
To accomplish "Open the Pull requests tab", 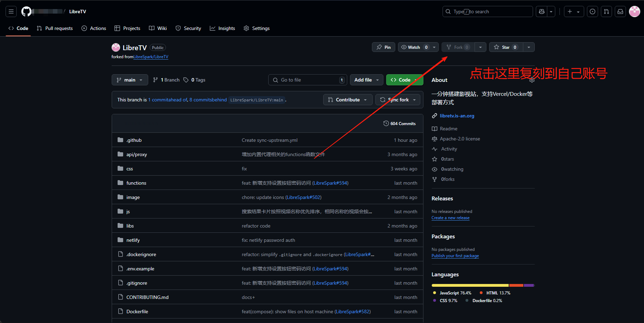I will coord(55,28).
